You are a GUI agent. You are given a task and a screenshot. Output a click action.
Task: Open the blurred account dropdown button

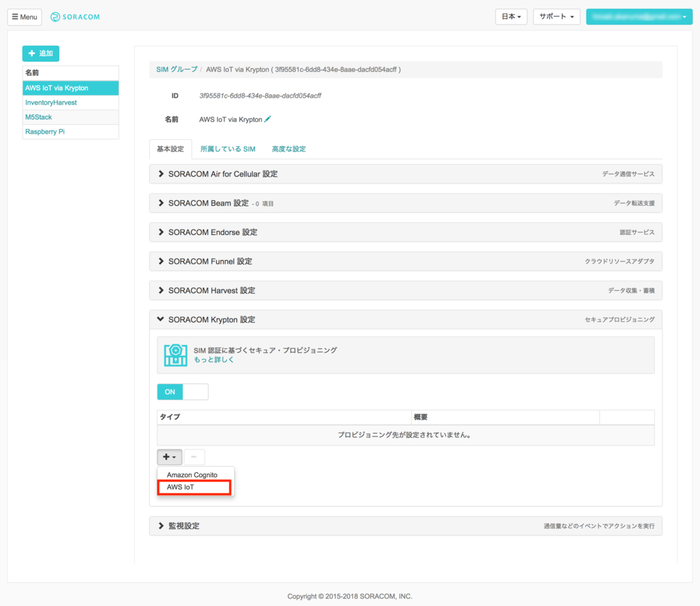(x=639, y=16)
